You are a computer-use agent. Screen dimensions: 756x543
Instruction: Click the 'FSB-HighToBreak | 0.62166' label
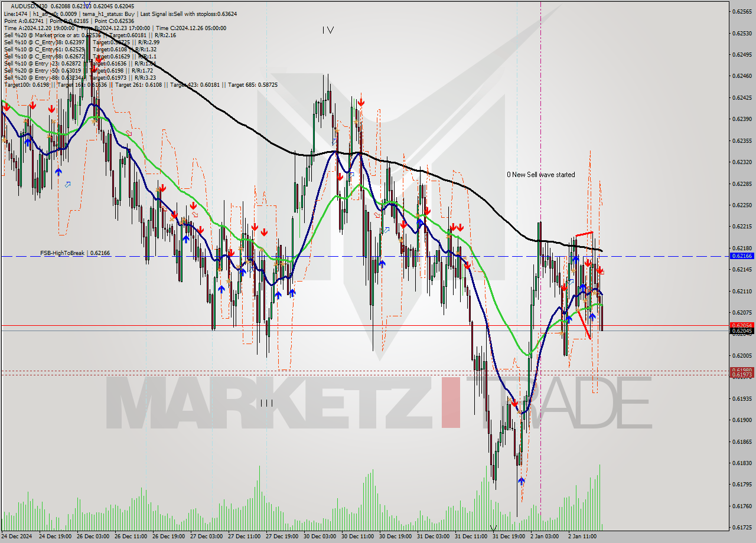click(x=75, y=253)
